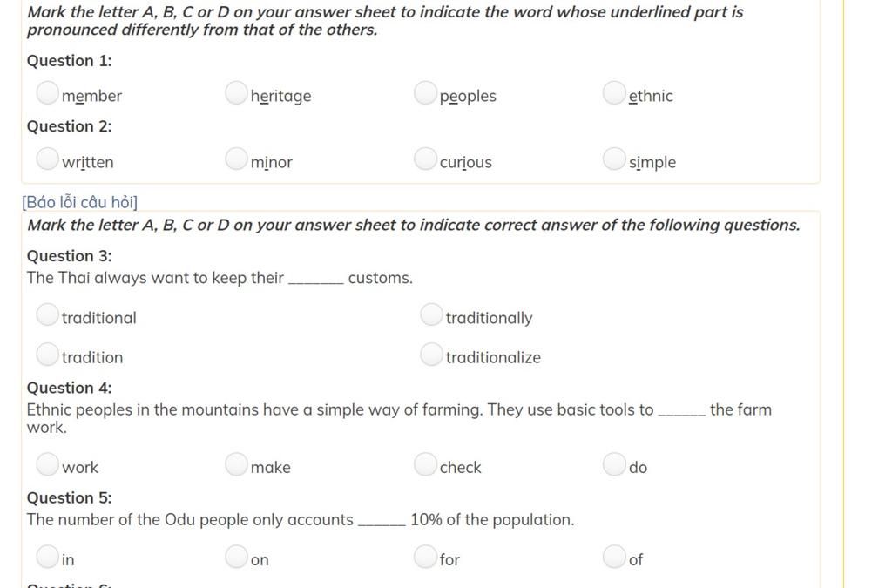The height and width of the screenshot is (588, 892).
Task: Select the 'make' answer option
Action: (236, 463)
